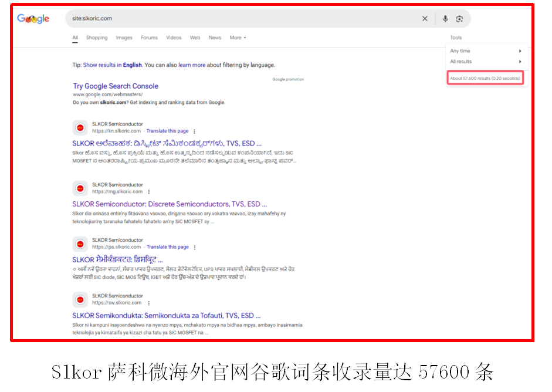Open the Kannada SLKOR result title

(x=167, y=144)
